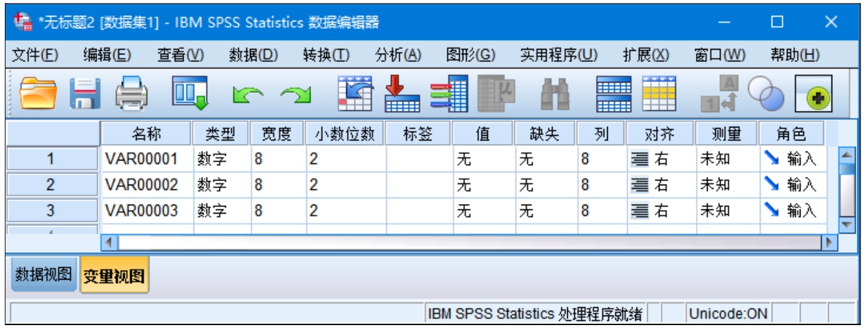Image resolution: width=868 pixels, height=332 pixels.
Task: Click the horizontal scrollbar right arrow
Action: (x=830, y=242)
